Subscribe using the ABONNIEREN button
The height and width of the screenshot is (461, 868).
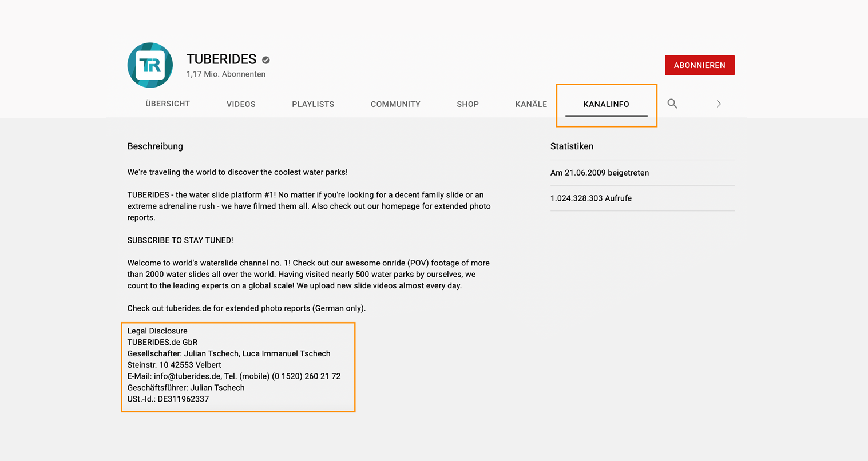(x=700, y=65)
